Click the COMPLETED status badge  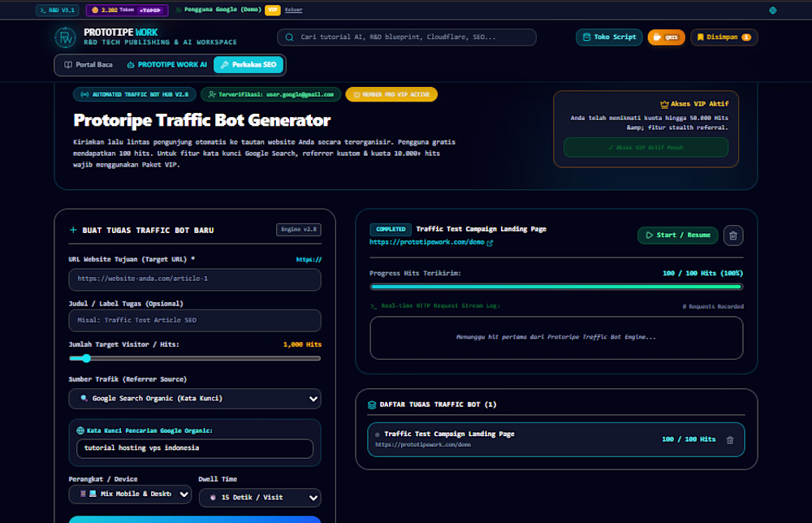[x=391, y=229]
